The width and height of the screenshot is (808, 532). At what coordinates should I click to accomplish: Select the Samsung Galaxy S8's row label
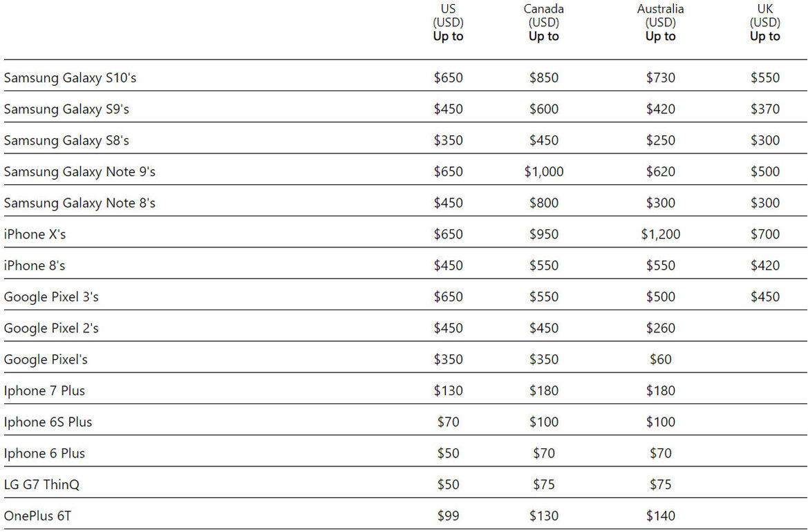[66, 140]
